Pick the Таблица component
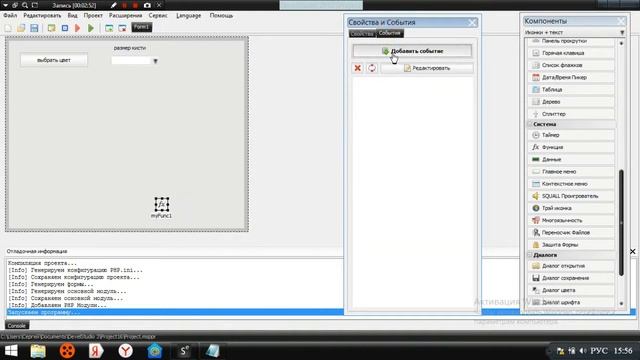Screen dimensions: 640x360 click(x=571, y=89)
